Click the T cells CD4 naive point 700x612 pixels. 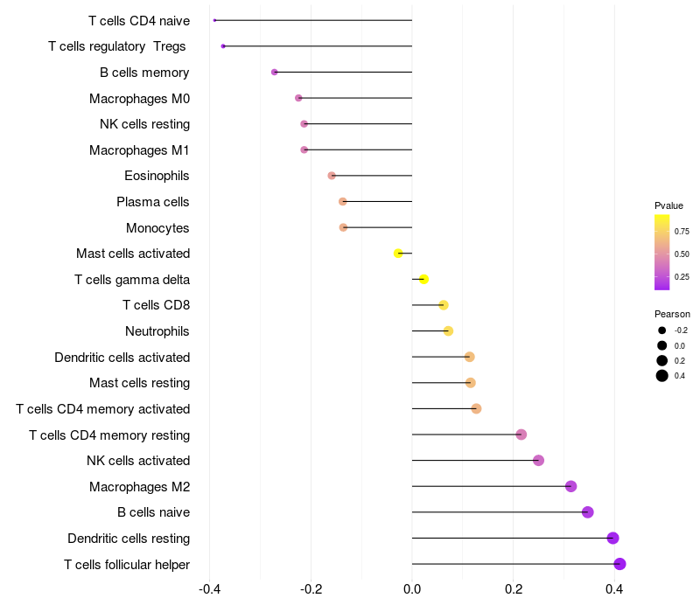pyautogui.click(x=214, y=20)
